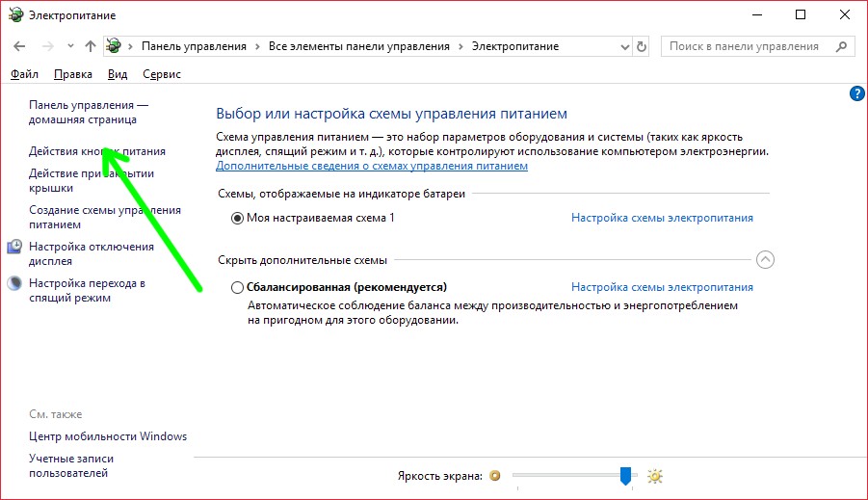Go up one level with up arrow
868x500 pixels.
[91, 46]
